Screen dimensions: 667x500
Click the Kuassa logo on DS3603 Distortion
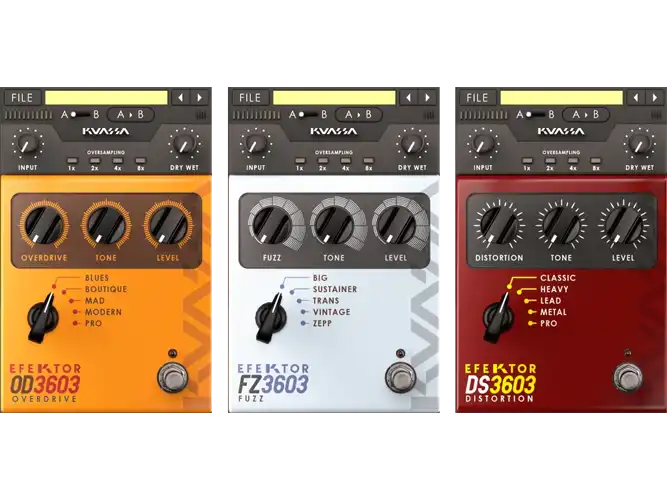click(561, 131)
